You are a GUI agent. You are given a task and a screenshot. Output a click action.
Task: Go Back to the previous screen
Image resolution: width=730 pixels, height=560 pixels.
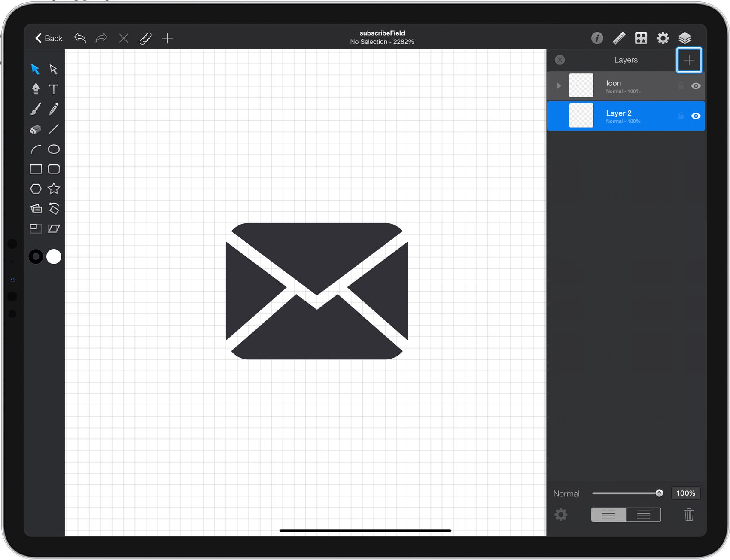(49, 38)
